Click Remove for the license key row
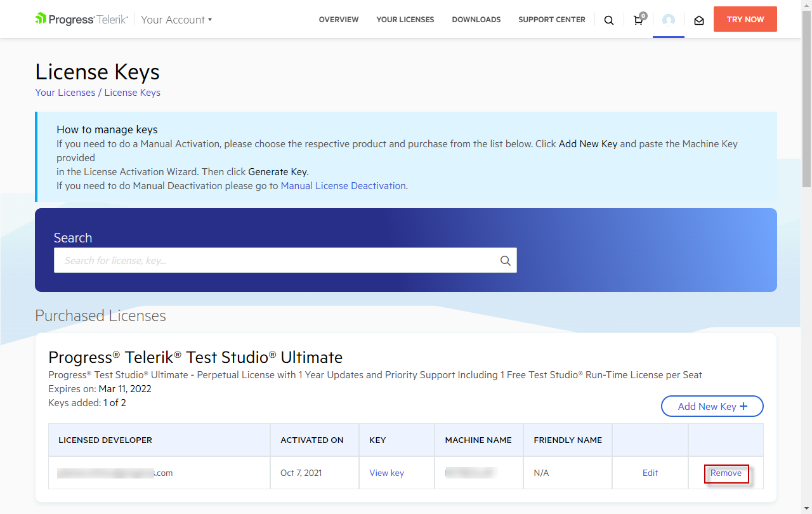This screenshot has height=514, width=812. tap(726, 473)
